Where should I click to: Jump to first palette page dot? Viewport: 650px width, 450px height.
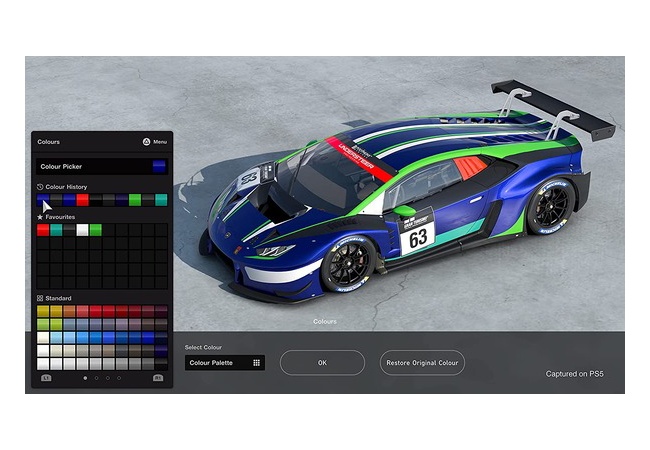pyautogui.click(x=85, y=378)
